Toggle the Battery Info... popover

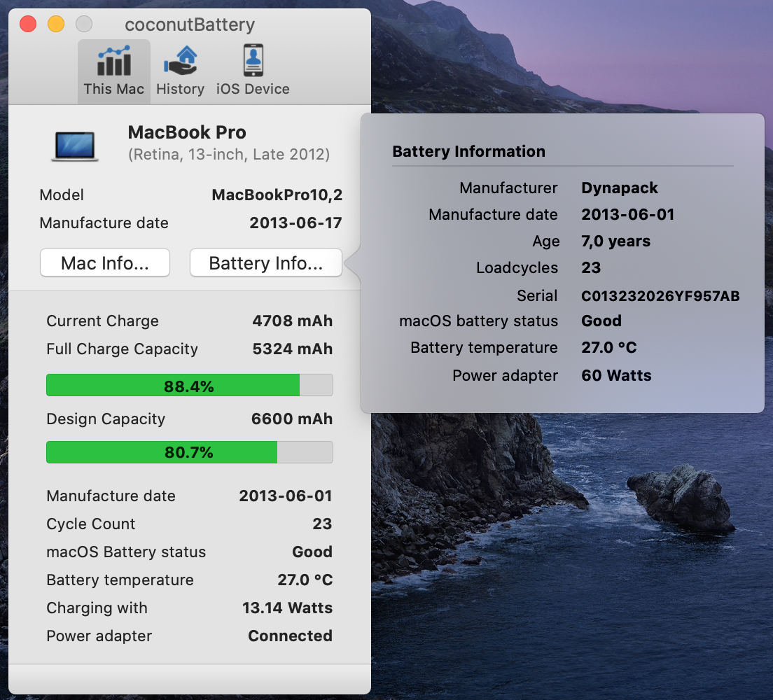point(265,263)
